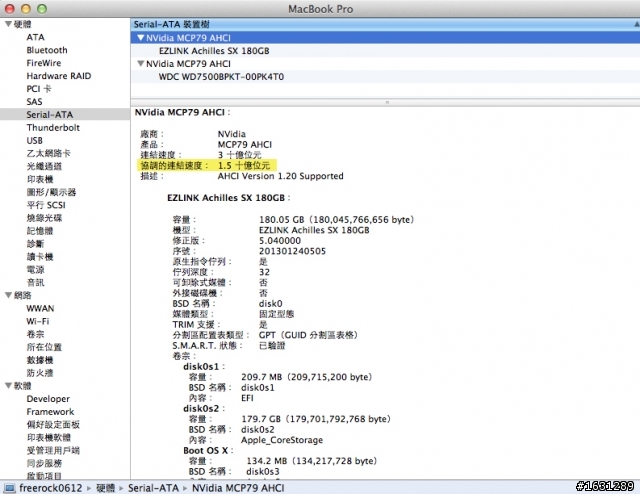Click freerock0612 in the path bar
Image resolution: width=640 pixels, height=494 pixels.
[51, 488]
